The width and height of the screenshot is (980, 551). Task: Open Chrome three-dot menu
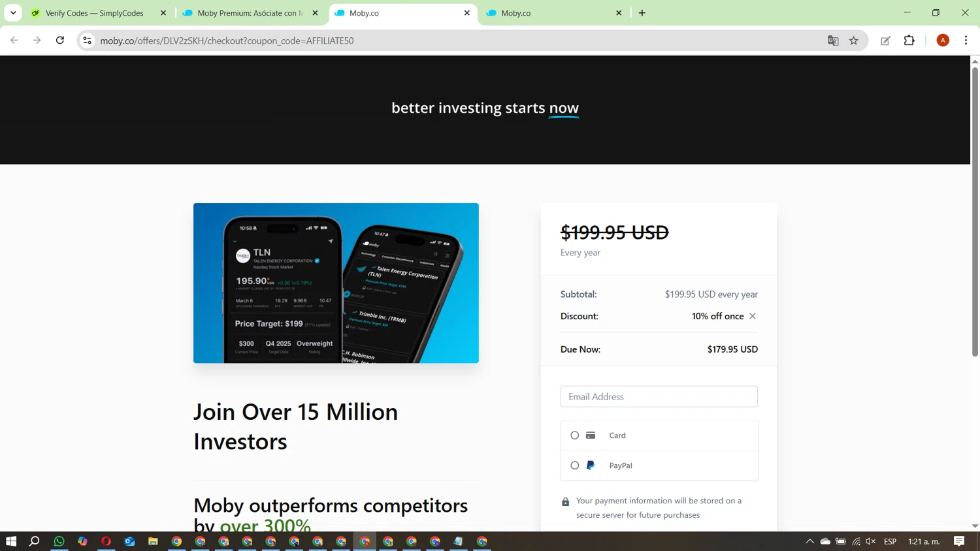[966, 40]
